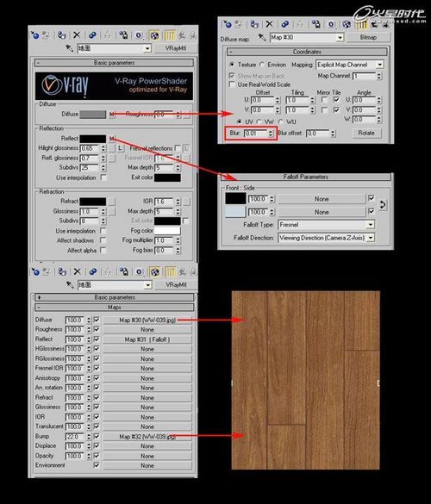
Task: Collapse the Coordinates rollout header
Action: pos(307,52)
